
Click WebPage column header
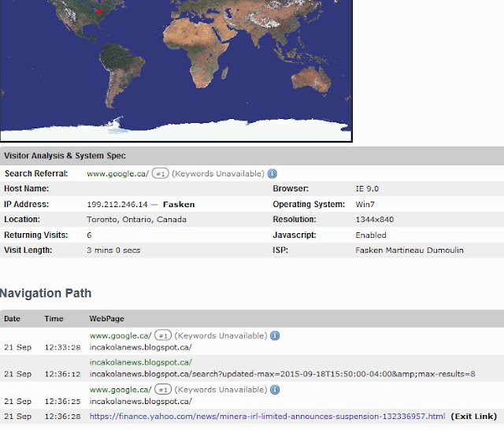point(106,319)
